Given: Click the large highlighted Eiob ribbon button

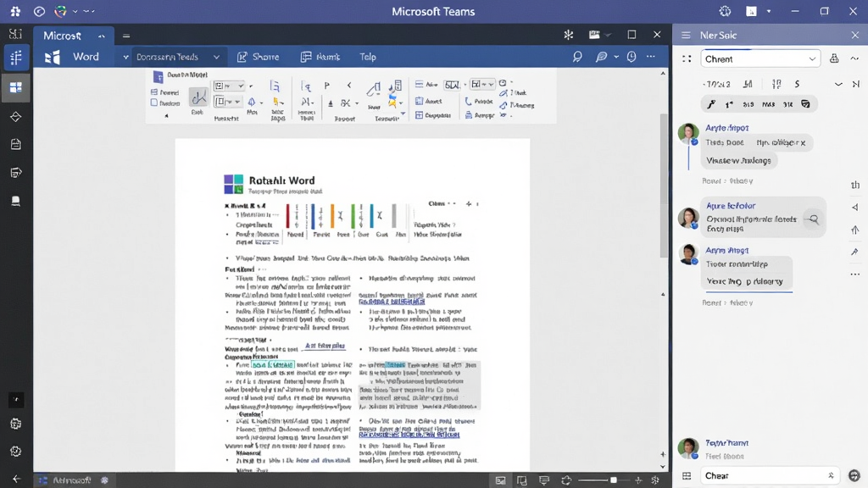Looking at the screenshot, I should coord(198,98).
